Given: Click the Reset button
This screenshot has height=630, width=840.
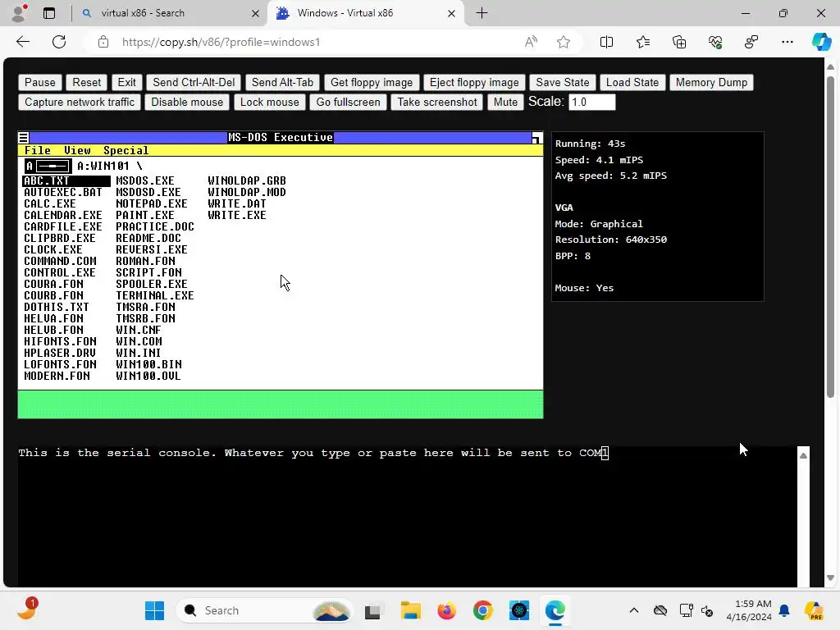Looking at the screenshot, I should coord(86,83).
